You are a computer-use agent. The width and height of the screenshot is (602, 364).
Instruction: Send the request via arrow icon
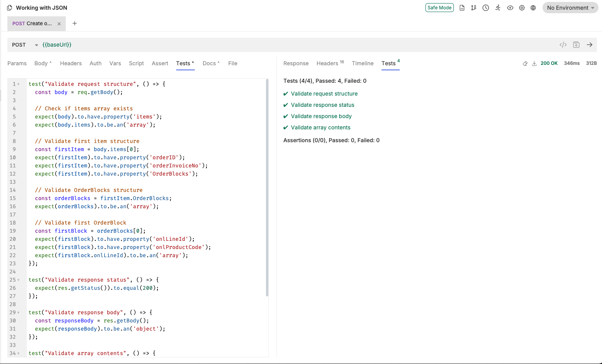[x=589, y=45]
